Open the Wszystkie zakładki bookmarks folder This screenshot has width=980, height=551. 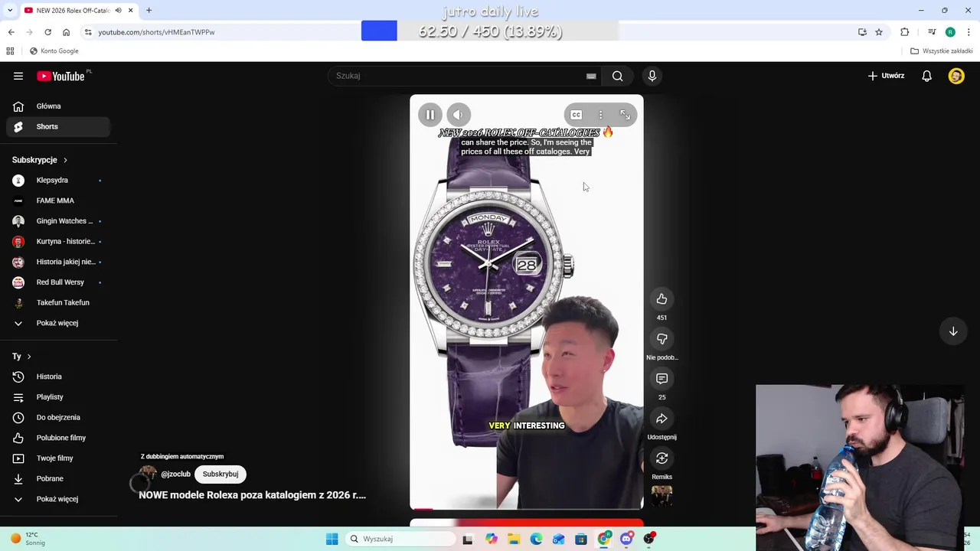942,51
